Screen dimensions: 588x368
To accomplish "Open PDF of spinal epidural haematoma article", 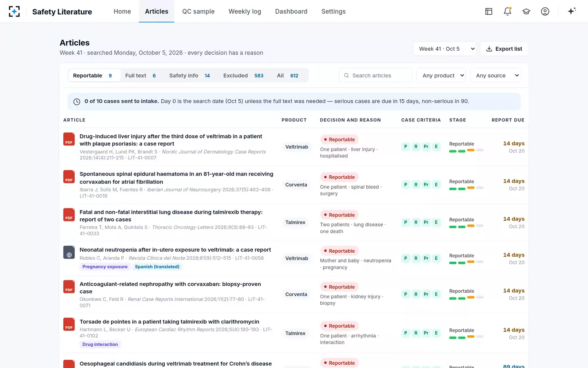I will pyautogui.click(x=69, y=177).
